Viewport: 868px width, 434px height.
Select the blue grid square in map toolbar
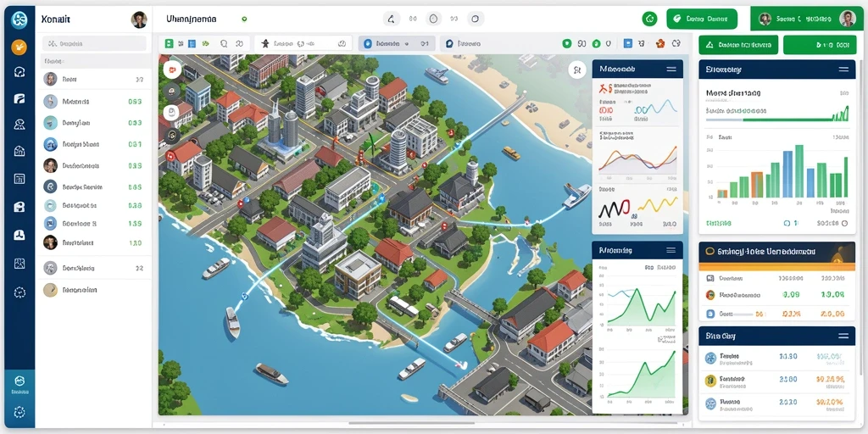192,43
